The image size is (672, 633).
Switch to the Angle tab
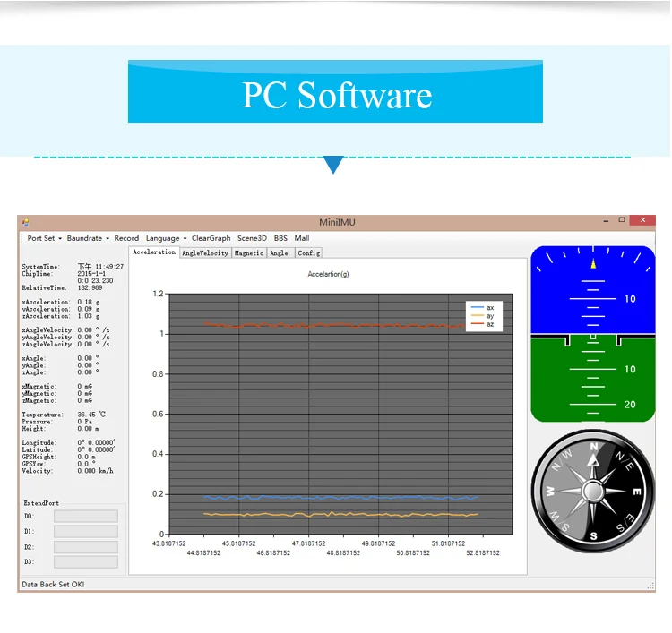pos(280,253)
